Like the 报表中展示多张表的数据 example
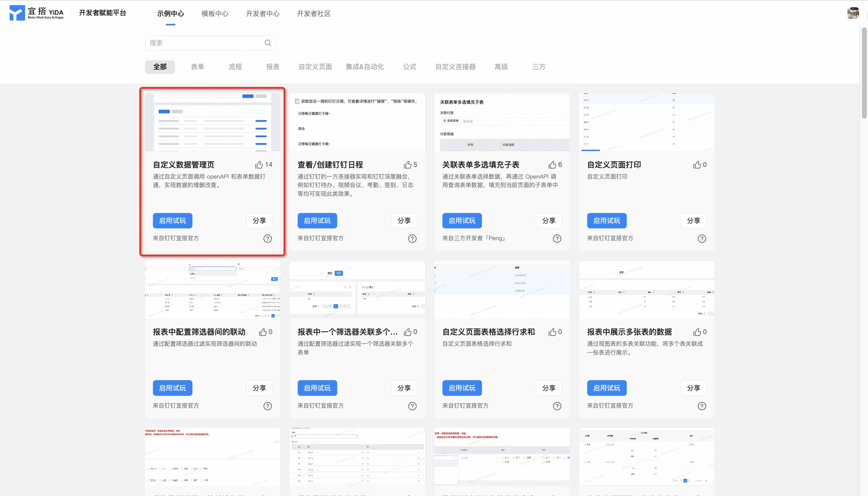The width and height of the screenshot is (868, 496). tap(697, 332)
